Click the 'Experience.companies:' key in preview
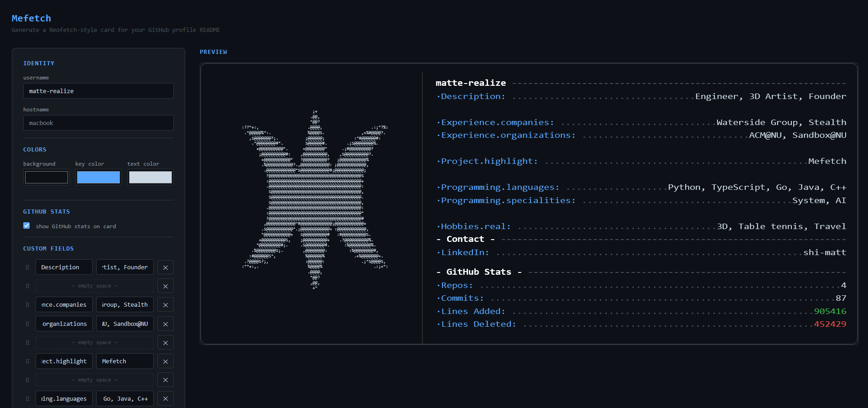868x408 pixels. tap(495, 122)
